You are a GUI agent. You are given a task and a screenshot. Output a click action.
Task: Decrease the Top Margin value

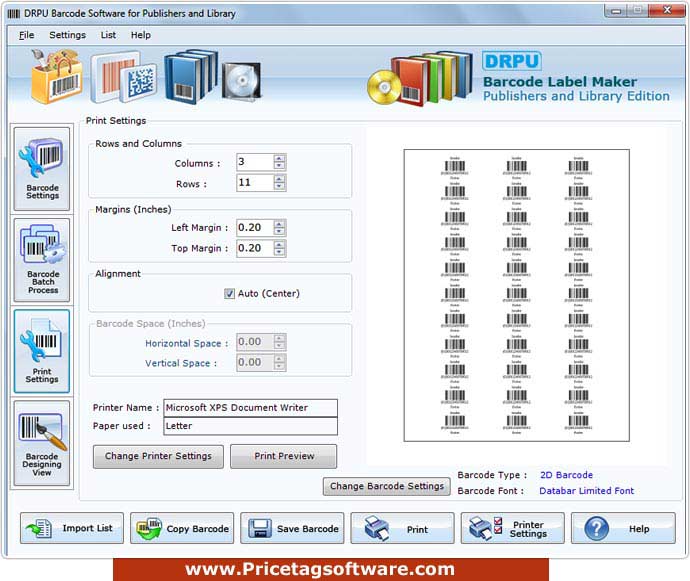(279, 252)
